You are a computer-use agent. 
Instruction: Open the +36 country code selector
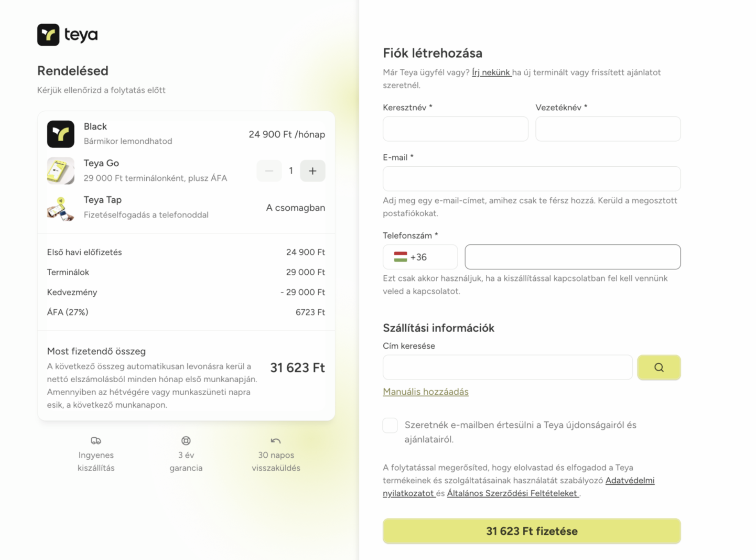(x=420, y=257)
